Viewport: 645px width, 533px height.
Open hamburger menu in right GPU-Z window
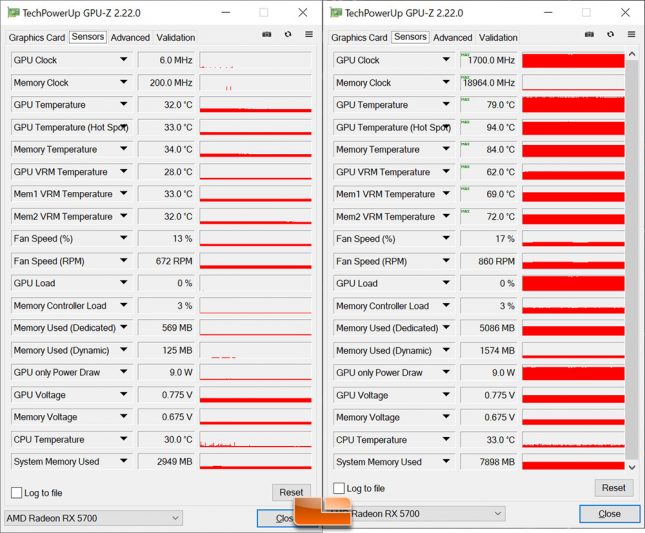[631, 34]
